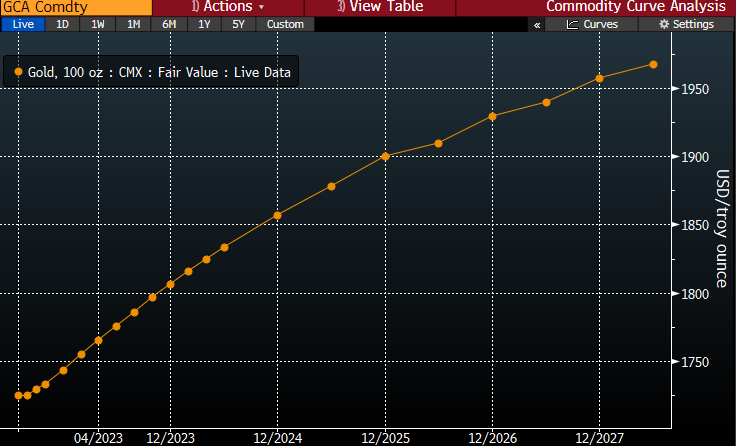This screenshot has height=446, width=736.
Task: Click the 04/2023 x-axis label
Action: tap(98, 438)
